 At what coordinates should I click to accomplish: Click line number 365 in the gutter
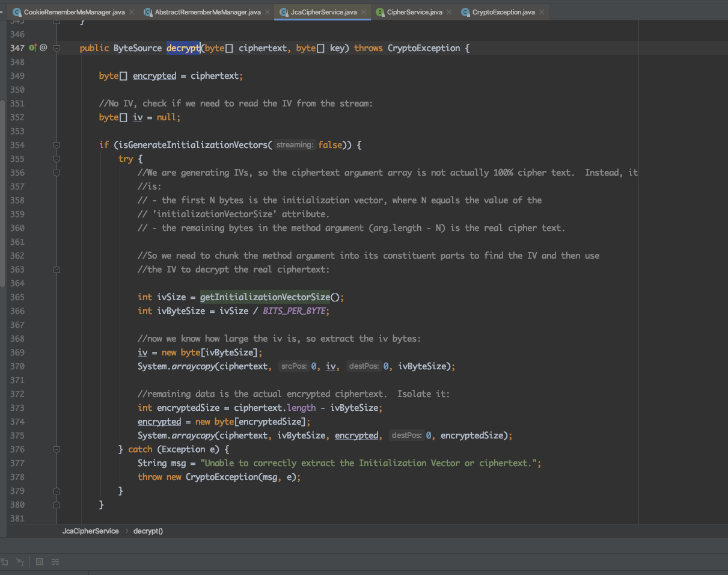point(17,297)
